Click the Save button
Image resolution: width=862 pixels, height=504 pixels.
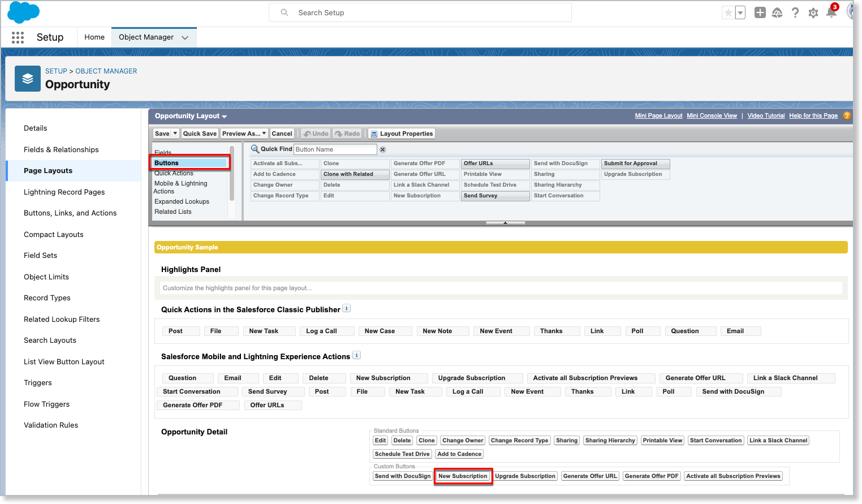click(162, 133)
